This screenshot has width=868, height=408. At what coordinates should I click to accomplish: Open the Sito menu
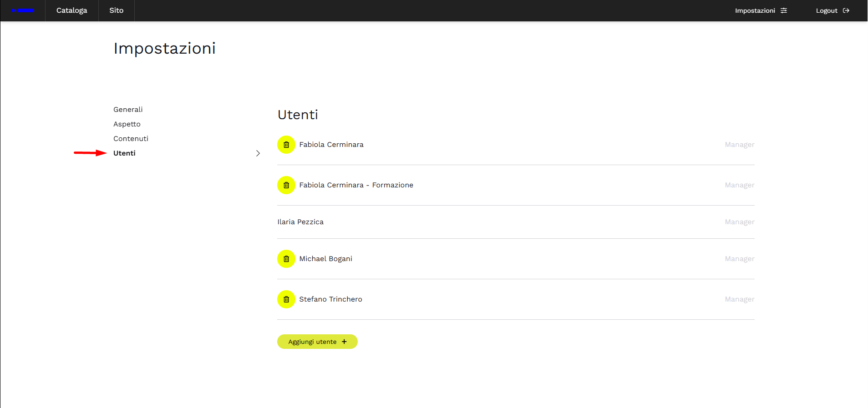(x=116, y=10)
